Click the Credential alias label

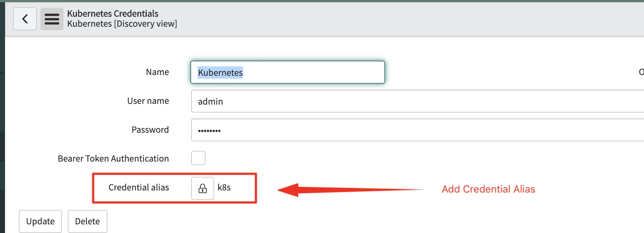pos(138,188)
